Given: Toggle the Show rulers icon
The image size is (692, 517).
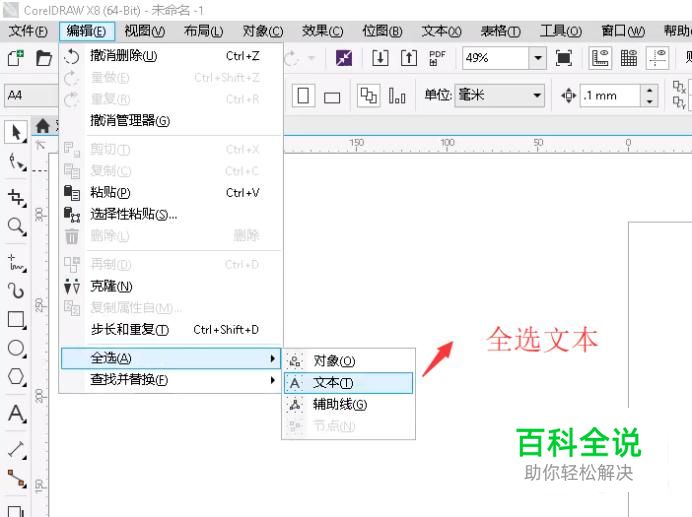Looking at the screenshot, I should point(600,58).
